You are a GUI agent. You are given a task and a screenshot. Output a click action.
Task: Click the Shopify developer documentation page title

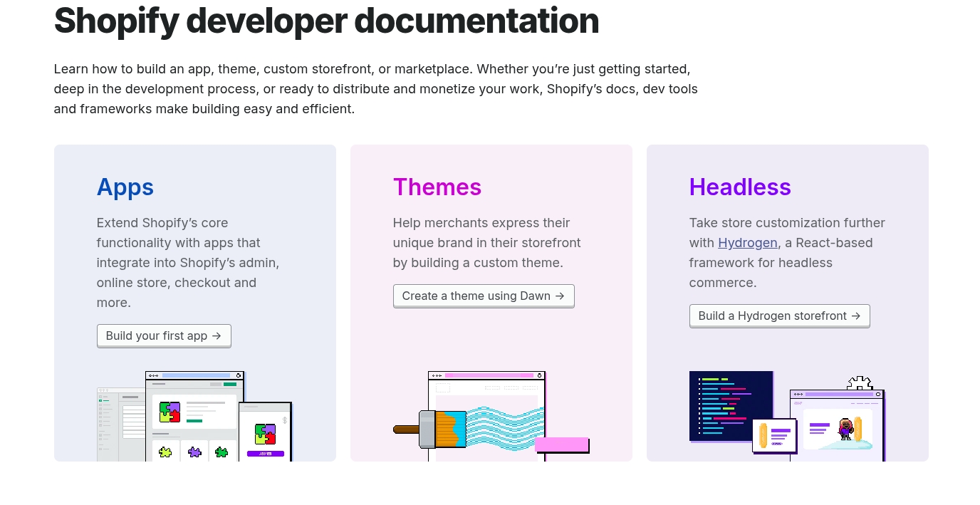[326, 21]
